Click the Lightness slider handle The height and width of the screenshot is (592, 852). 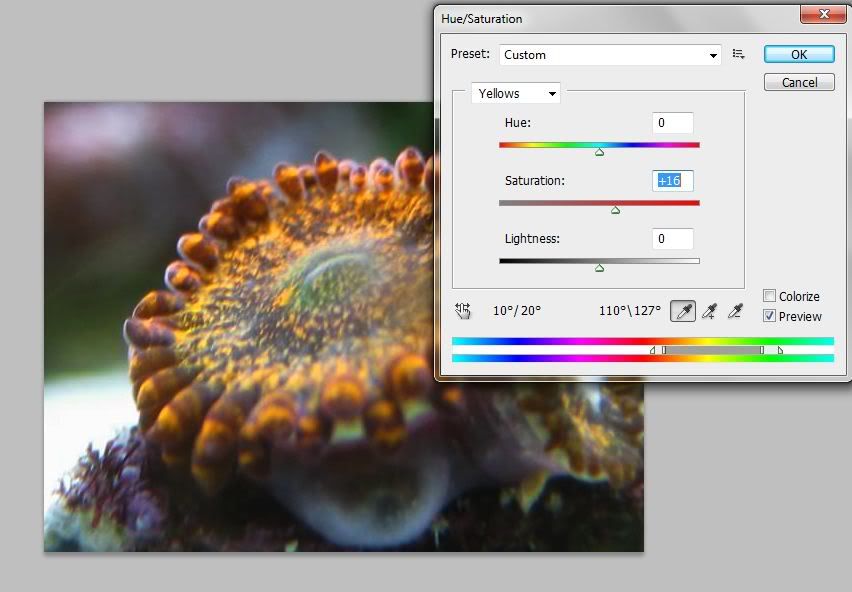599,268
